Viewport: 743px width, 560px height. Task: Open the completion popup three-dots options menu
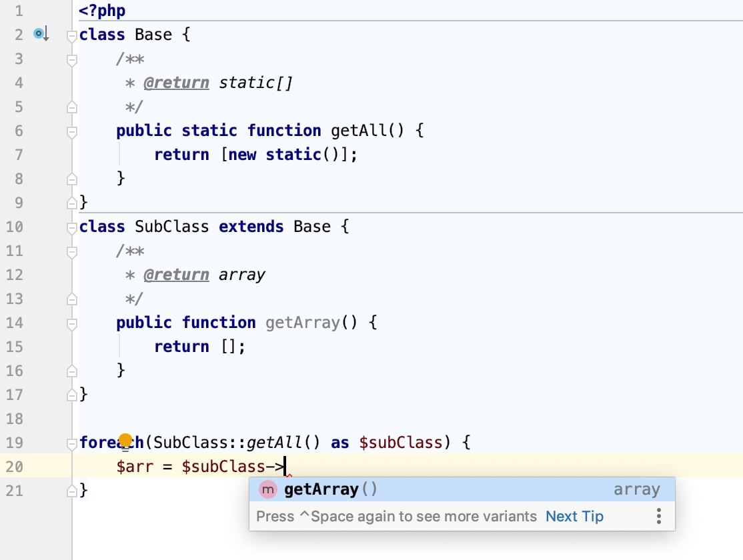(x=659, y=516)
